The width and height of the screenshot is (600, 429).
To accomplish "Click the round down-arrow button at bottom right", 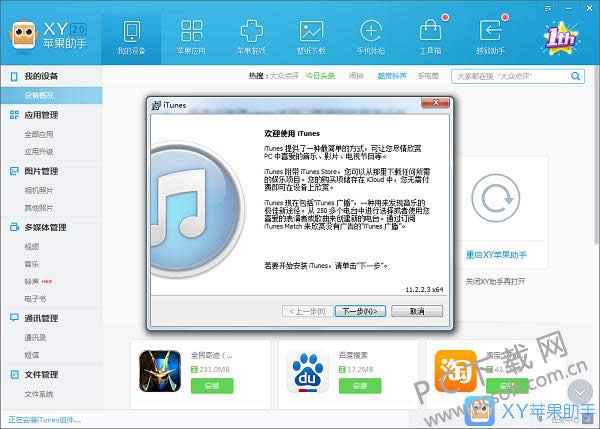I will (x=580, y=391).
